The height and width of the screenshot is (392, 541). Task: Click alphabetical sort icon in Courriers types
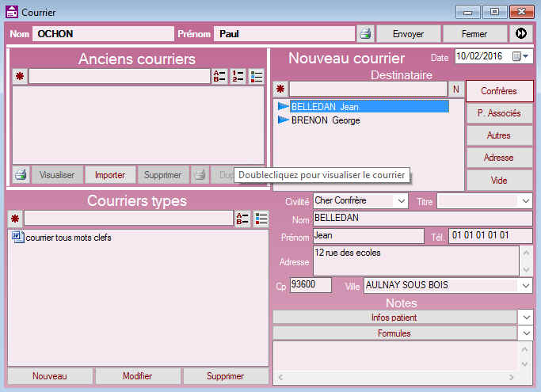click(242, 219)
